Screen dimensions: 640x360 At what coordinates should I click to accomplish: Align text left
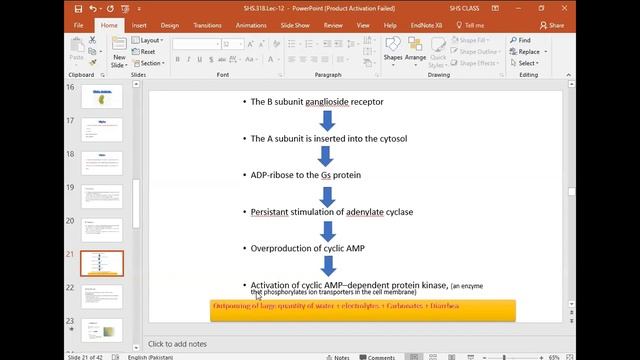[x=292, y=60]
